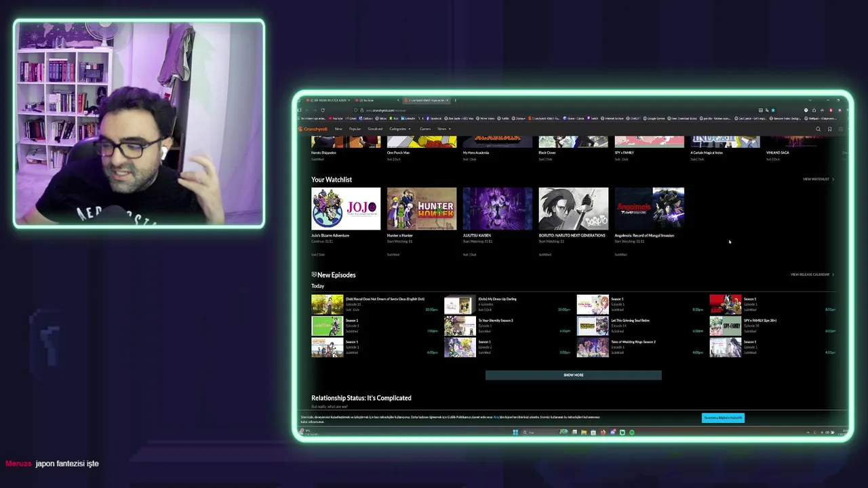Open the Categories dropdown menu

click(399, 129)
